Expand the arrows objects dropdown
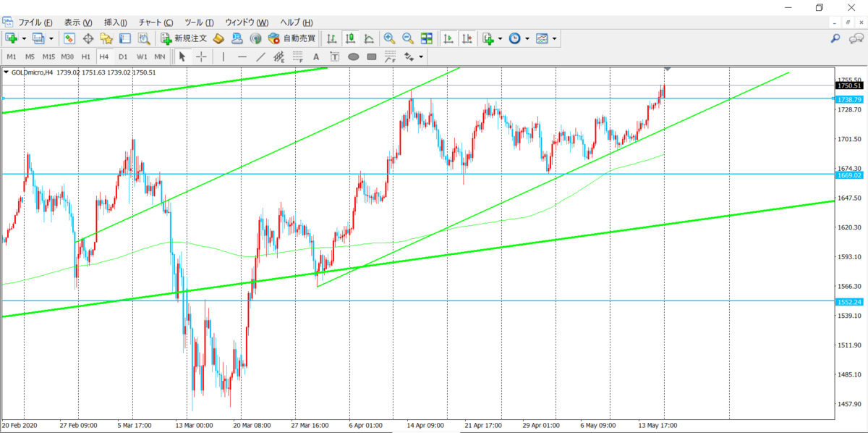The width and height of the screenshot is (868, 433). tap(421, 56)
